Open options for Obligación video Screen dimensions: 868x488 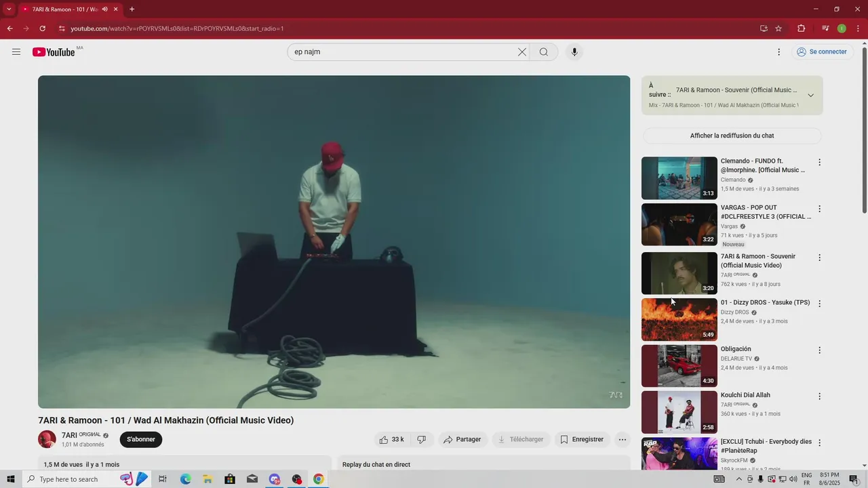coord(819,350)
